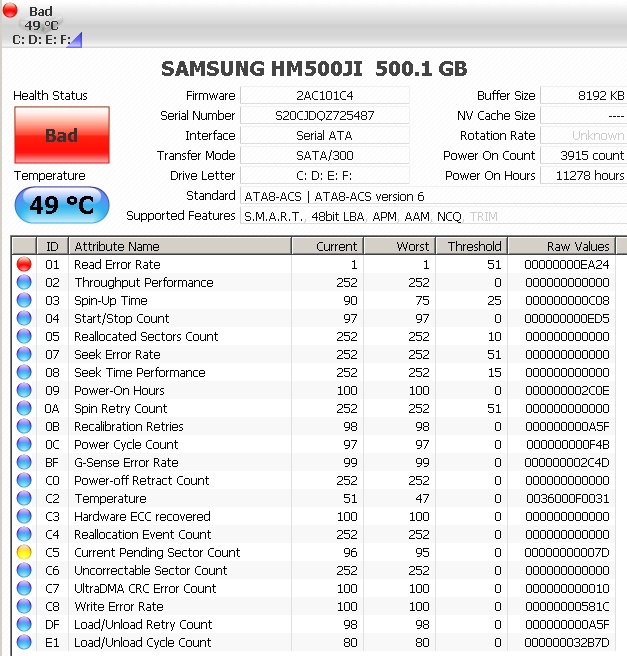
Task: Click the red disk status circle icon
Action: click(x=10, y=10)
